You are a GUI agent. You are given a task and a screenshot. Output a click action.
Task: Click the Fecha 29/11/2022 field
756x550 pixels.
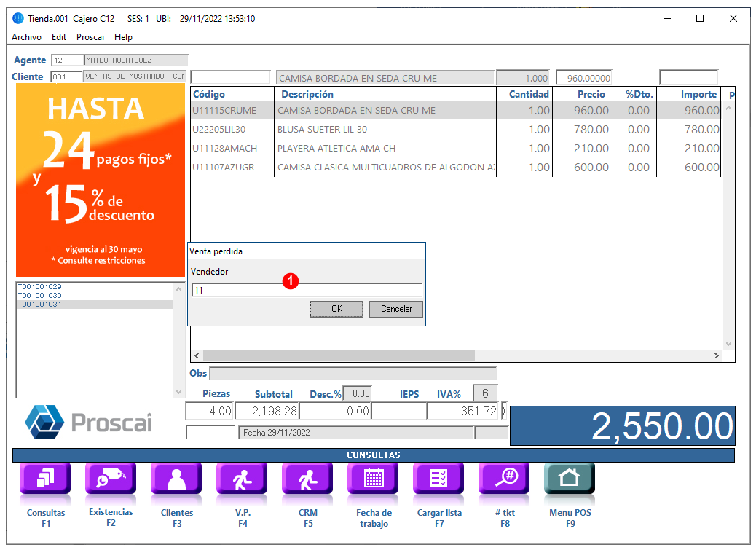356,433
